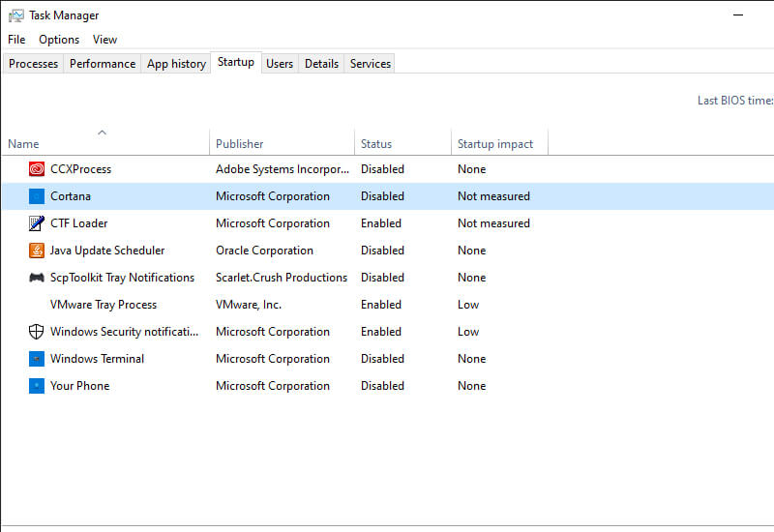The height and width of the screenshot is (532, 774).
Task: Click the blue Cortana icon
Action: (37, 196)
